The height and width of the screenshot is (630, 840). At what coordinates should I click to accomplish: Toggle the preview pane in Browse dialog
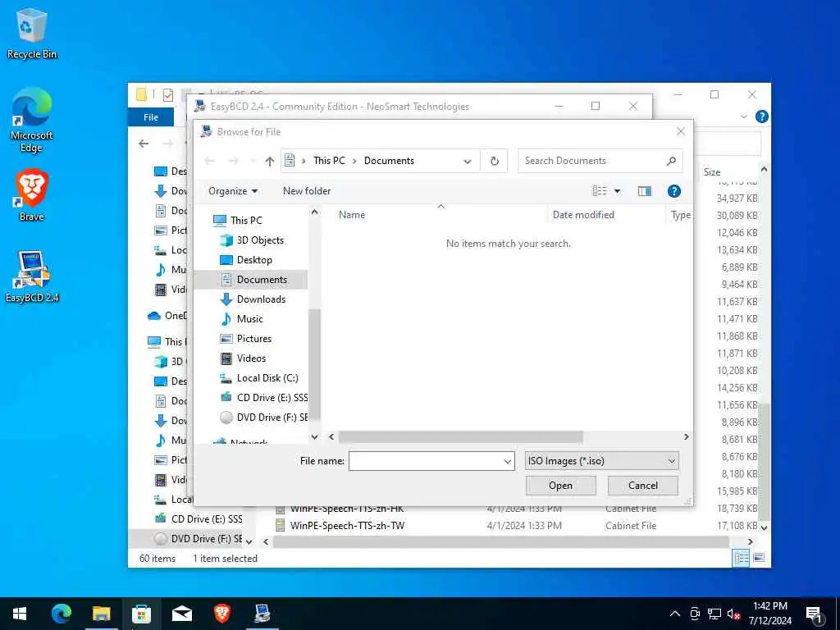click(x=645, y=191)
